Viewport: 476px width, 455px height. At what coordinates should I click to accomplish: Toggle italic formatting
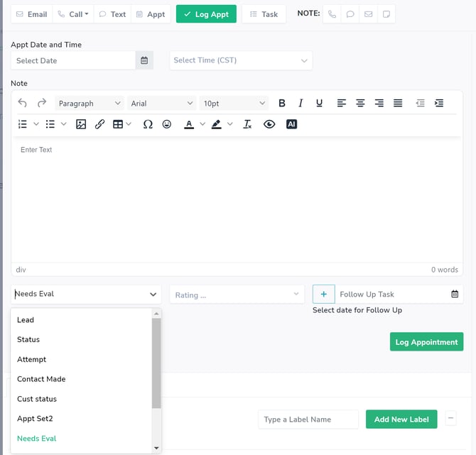point(301,103)
